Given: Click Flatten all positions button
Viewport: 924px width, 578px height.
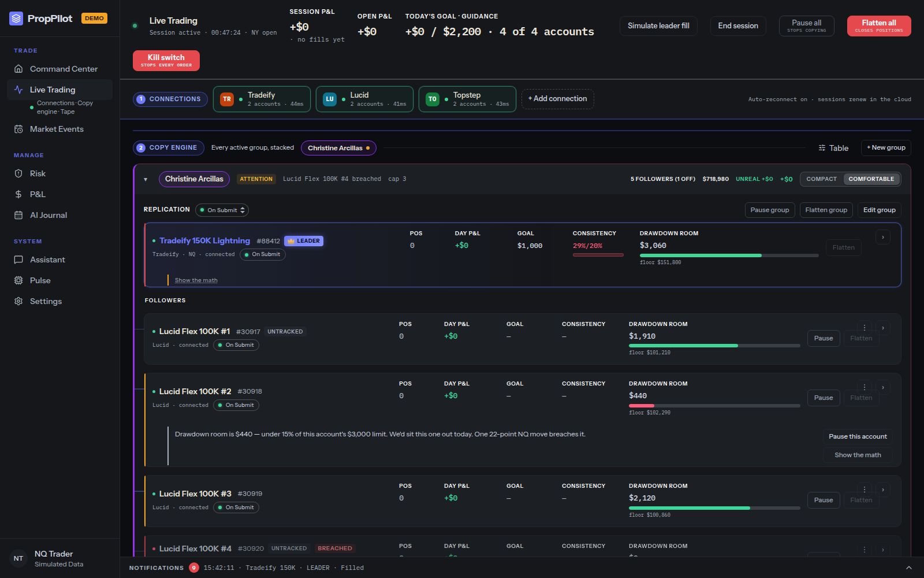Looking at the screenshot, I should 879,26.
